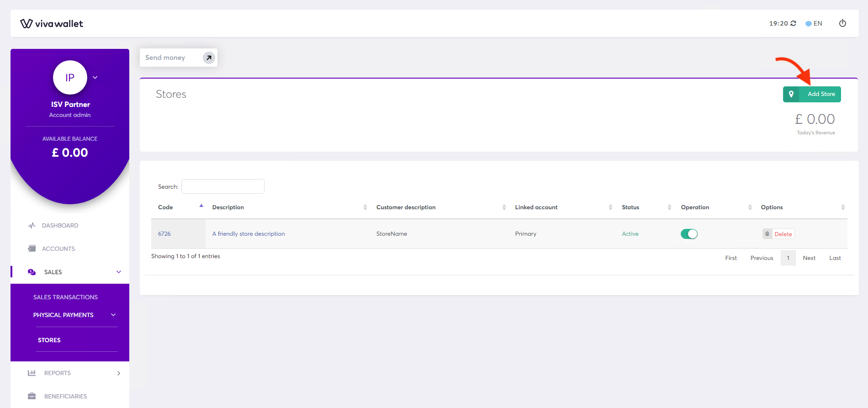This screenshot has height=408, width=868.
Task: Open the Accounts menu item
Action: (x=58, y=249)
